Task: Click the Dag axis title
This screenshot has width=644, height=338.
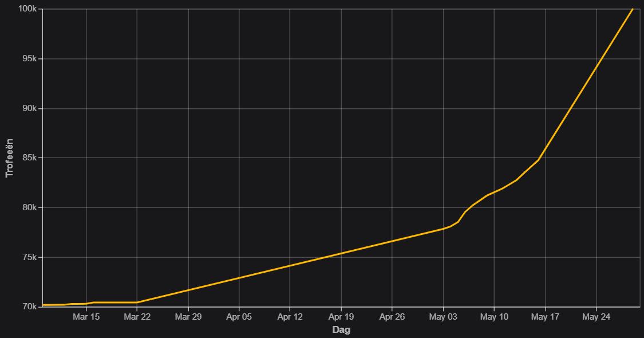Action: 341,330
